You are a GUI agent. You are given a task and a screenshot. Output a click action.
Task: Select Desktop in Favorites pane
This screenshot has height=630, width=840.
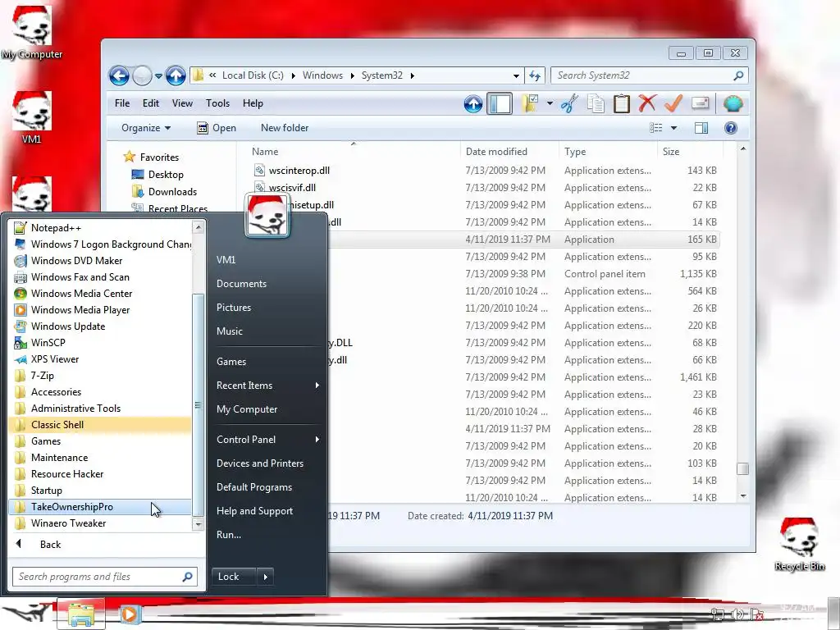coord(166,175)
